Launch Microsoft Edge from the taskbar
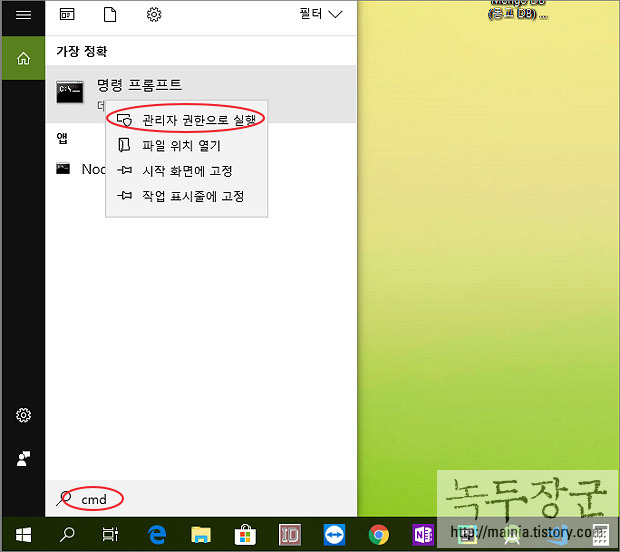Screen dimensions: 620x552 pyautogui.click(x=157, y=535)
